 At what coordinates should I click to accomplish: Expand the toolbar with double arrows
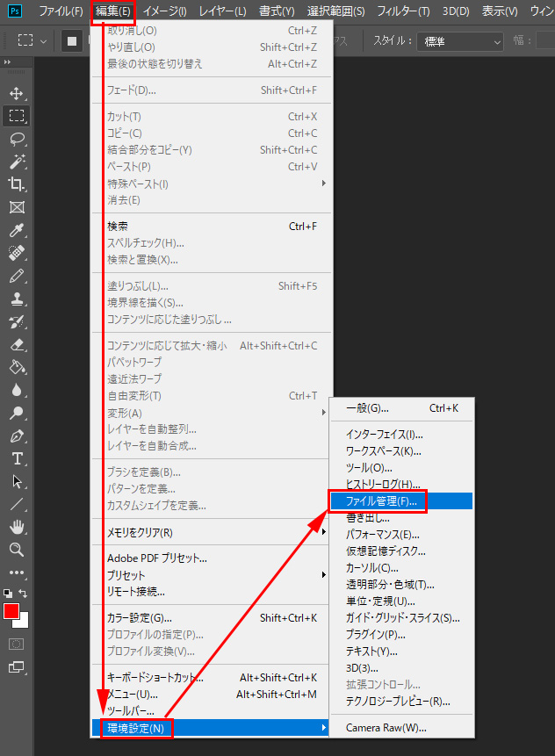pyautogui.click(x=7, y=62)
